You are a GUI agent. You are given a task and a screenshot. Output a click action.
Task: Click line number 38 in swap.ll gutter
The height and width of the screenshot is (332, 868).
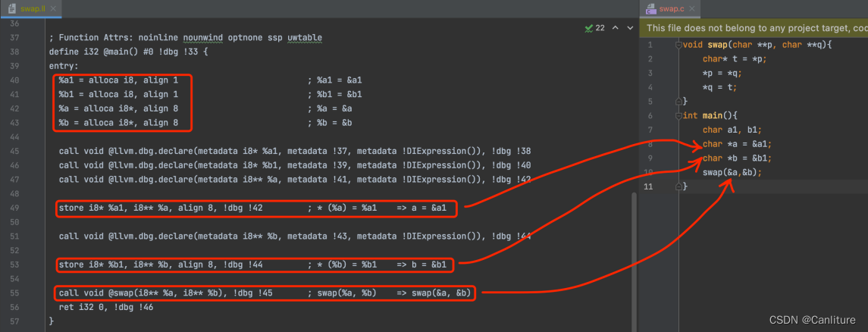[15, 52]
